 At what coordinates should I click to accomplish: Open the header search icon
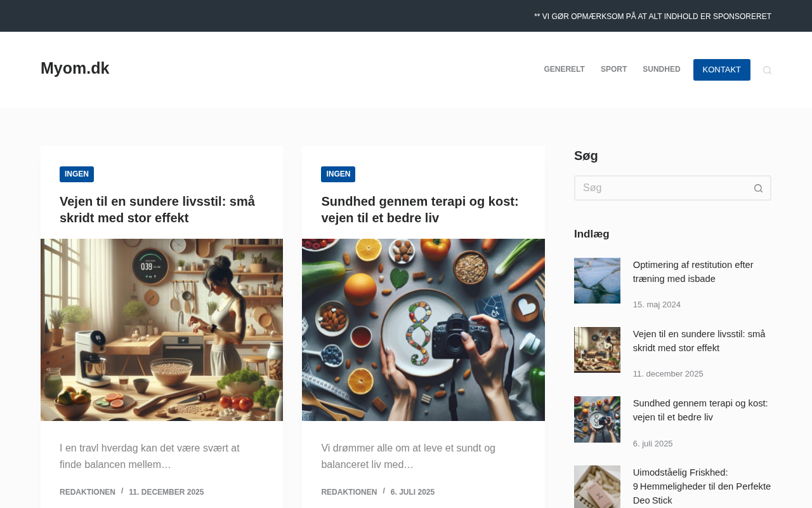click(x=767, y=70)
